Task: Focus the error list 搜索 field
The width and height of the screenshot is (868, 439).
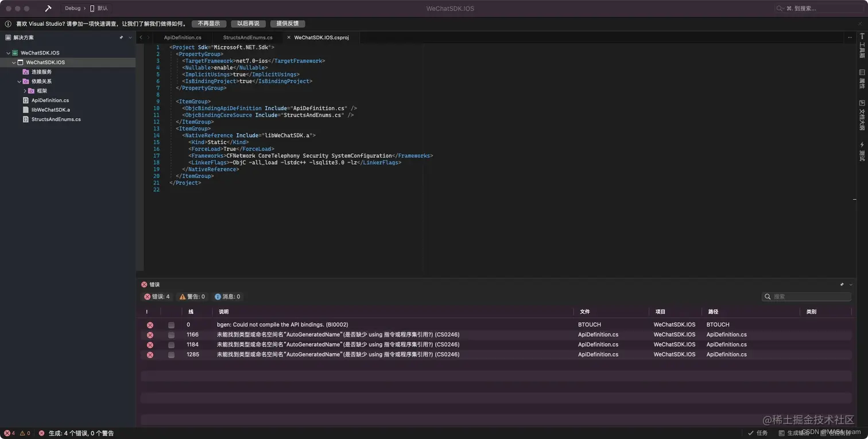Action: pyautogui.click(x=807, y=297)
